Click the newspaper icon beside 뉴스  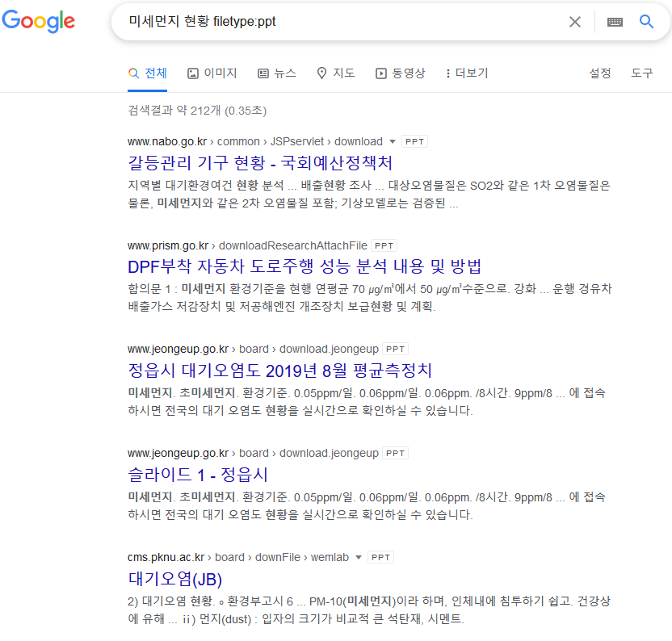(x=263, y=73)
